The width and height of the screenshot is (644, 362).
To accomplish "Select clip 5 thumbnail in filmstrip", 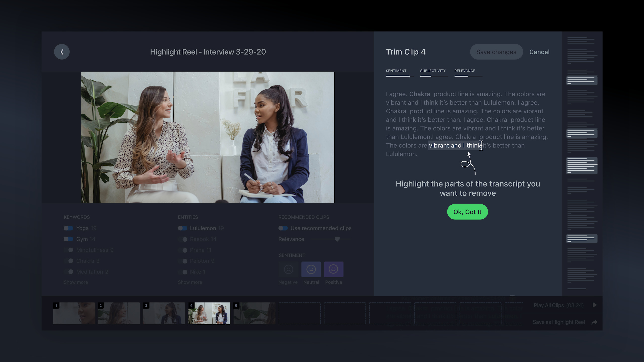I will coord(254,313).
